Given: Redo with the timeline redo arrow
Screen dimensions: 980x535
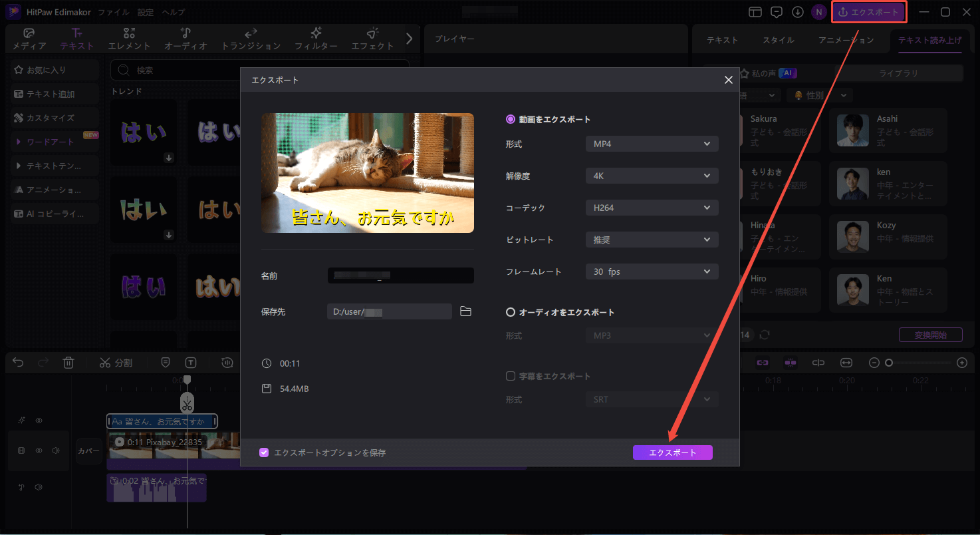Looking at the screenshot, I should pyautogui.click(x=43, y=363).
